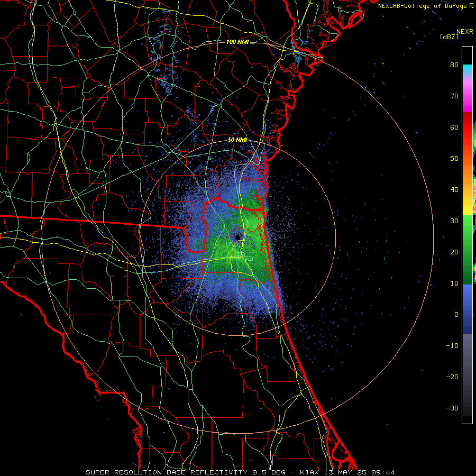Click the 0 value on dBZ scale
Image resolution: width=476 pixels, height=476 pixels.
point(456,315)
